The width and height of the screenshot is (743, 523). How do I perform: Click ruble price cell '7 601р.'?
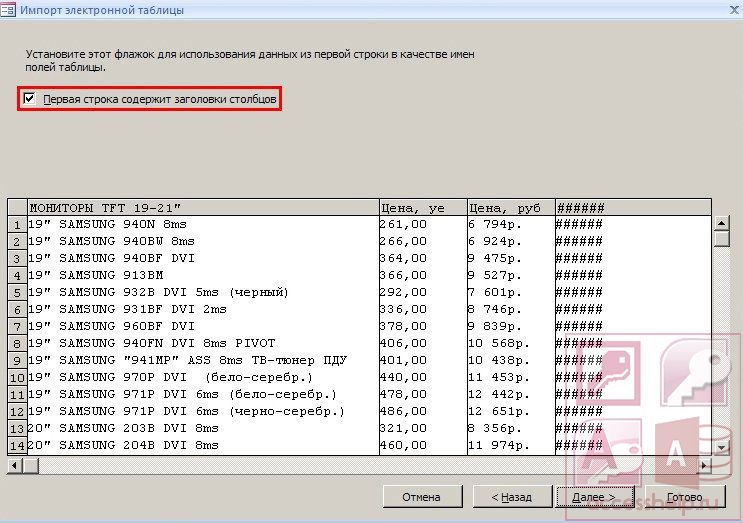pyautogui.click(x=511, y=293)
